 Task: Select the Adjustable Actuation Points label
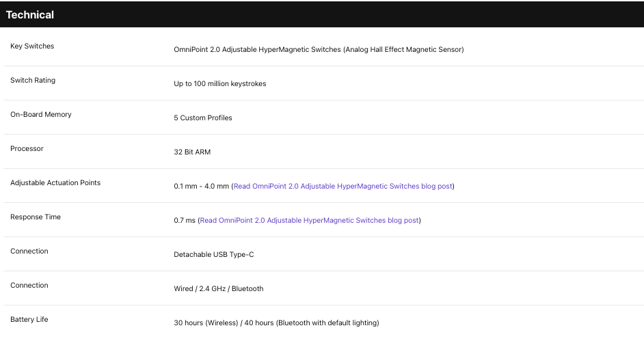[x=55, y=182]
